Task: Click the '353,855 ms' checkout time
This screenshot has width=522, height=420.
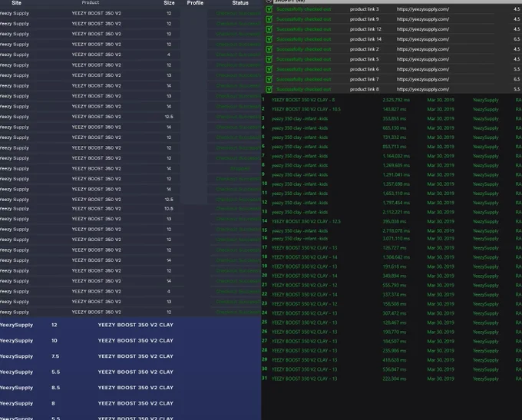Action: (x=394, y=118)
